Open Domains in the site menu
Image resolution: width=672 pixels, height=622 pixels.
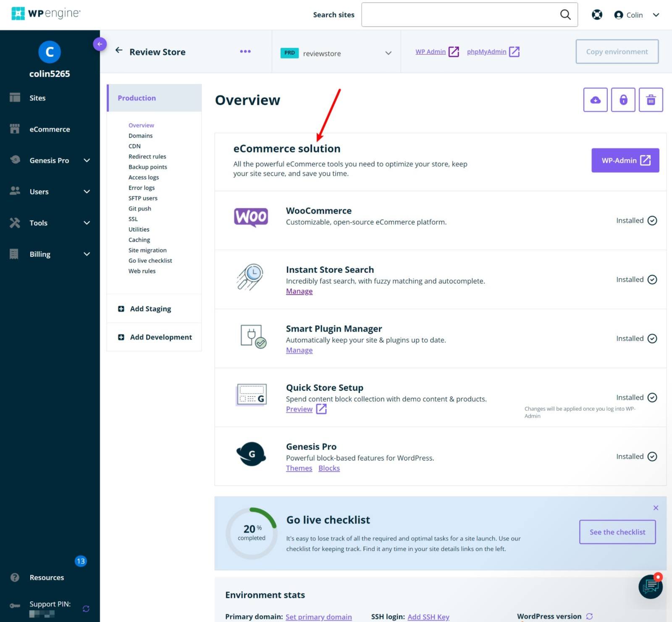coord(140,136)
